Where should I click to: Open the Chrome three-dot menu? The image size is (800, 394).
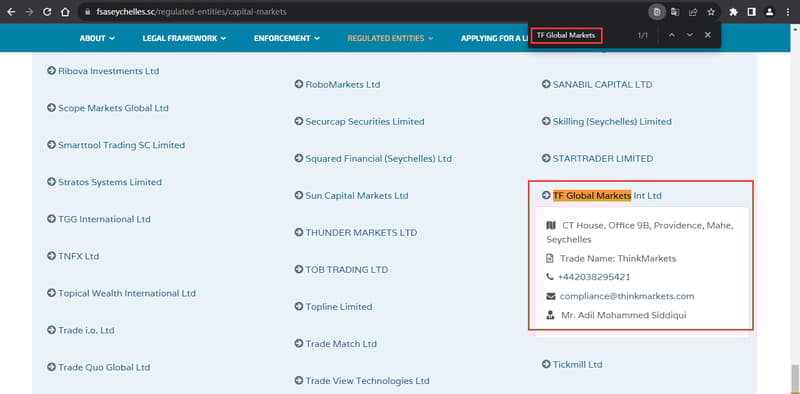pyautogui.click(x=787, y=12)
